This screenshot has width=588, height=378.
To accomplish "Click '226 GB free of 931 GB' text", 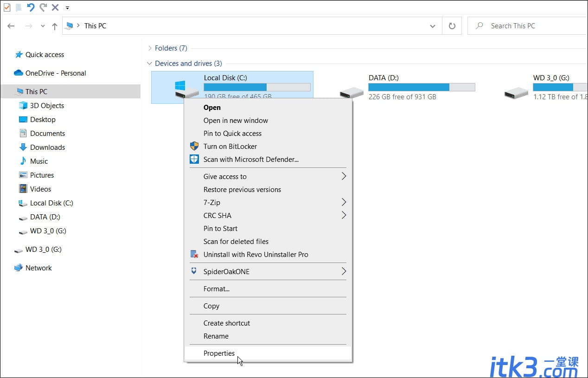I will (403, 97).
